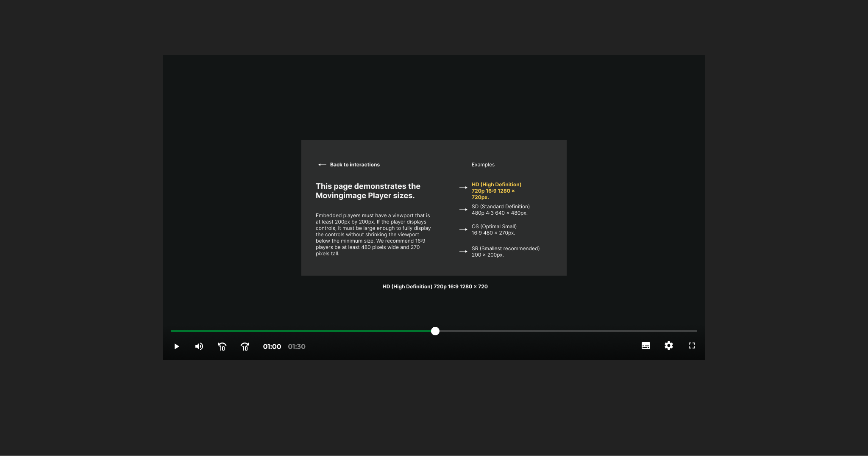Viewport: 868px width, 456px height.
Task: Open player settings via the gear icon
Action: (669, 345)
